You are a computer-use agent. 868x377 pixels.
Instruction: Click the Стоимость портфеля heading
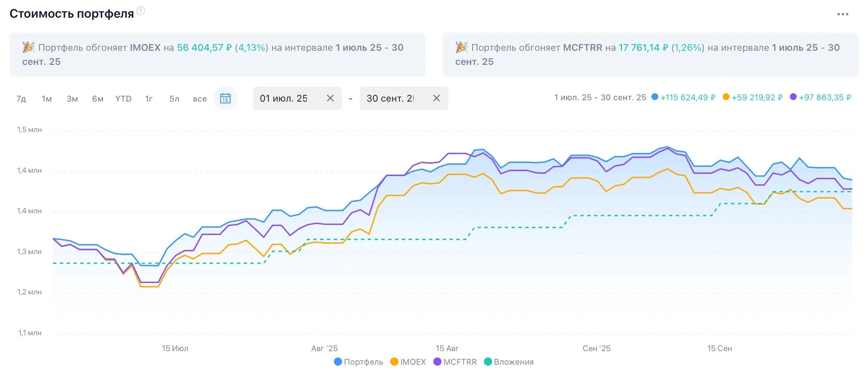click(72, 14)
